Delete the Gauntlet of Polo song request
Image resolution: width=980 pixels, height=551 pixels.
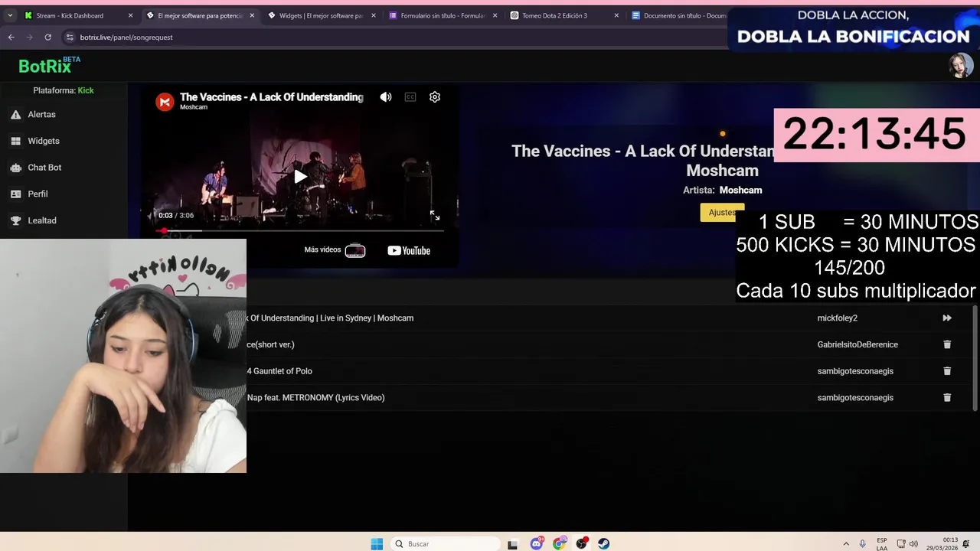tap(947, 371)
